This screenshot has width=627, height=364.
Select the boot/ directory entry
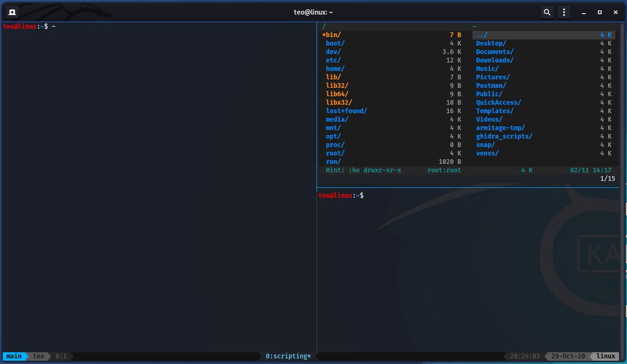click(392, 43)
